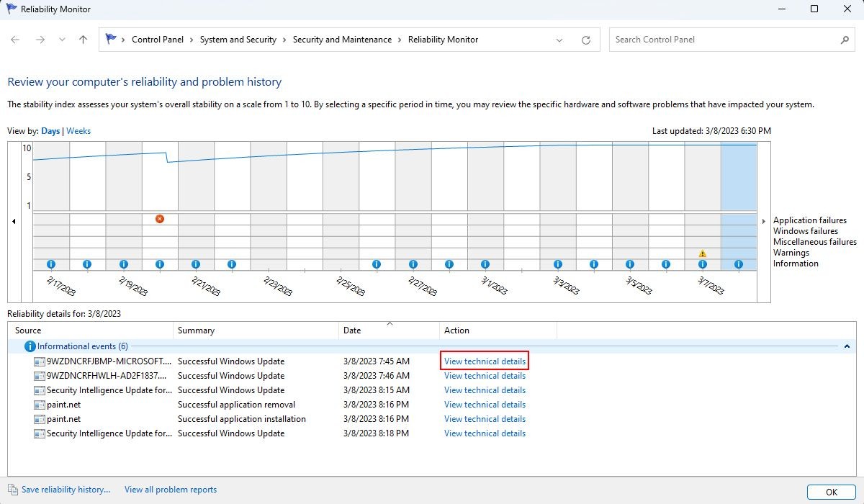
Task: Select the information icon for 3/3/2023
Action: 558,264
